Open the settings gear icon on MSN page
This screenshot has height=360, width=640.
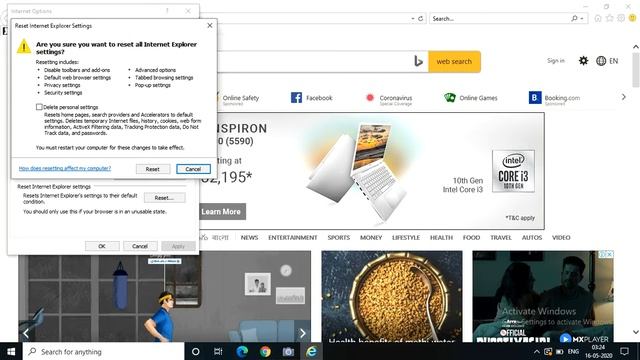pos(583,61)
